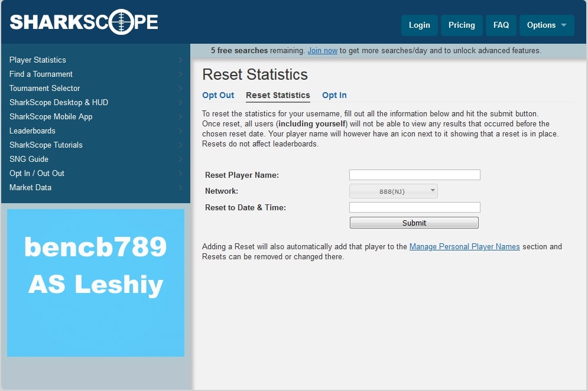588x391 pixels.
Task: Expand Market Data chevron arrow
Action: pos(180,188)
